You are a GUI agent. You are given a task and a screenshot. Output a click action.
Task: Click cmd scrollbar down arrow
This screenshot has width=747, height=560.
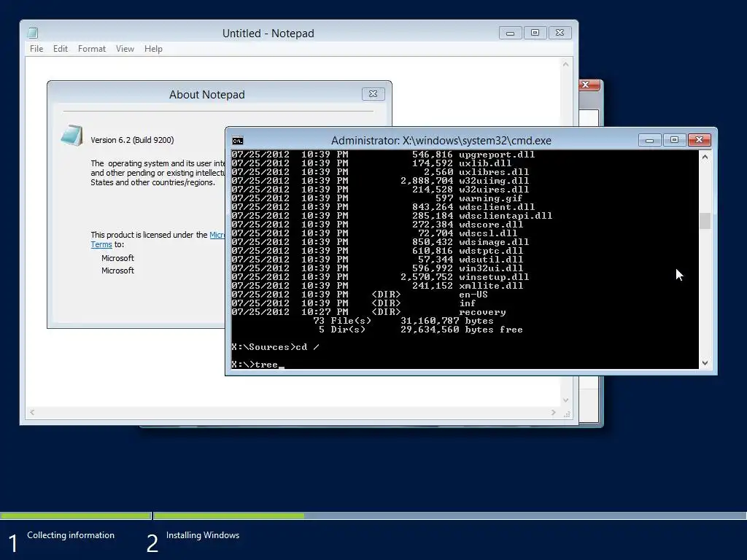point(705,363)
